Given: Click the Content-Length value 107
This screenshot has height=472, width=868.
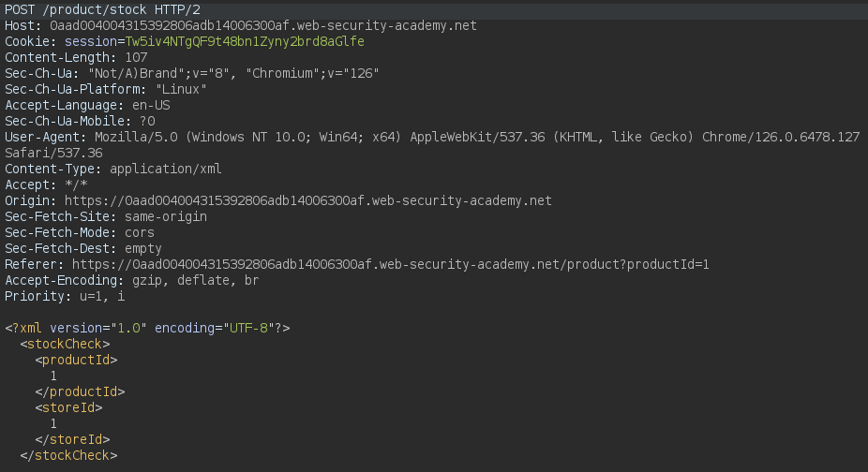Looking at the screenshot, I should [136, 57].
